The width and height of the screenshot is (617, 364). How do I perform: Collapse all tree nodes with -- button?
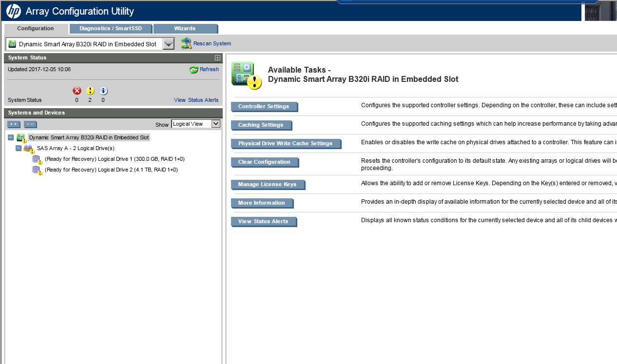(x=30, y=124)
